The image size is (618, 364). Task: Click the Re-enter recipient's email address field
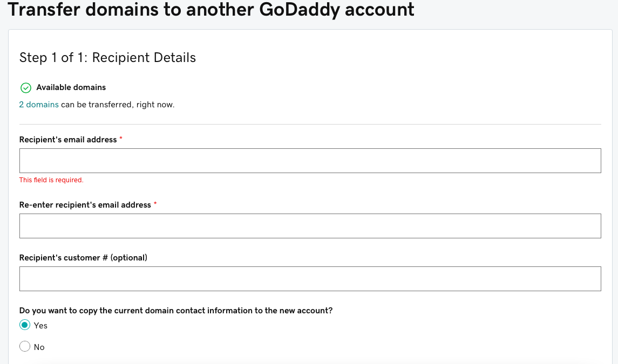coord(310,226)
